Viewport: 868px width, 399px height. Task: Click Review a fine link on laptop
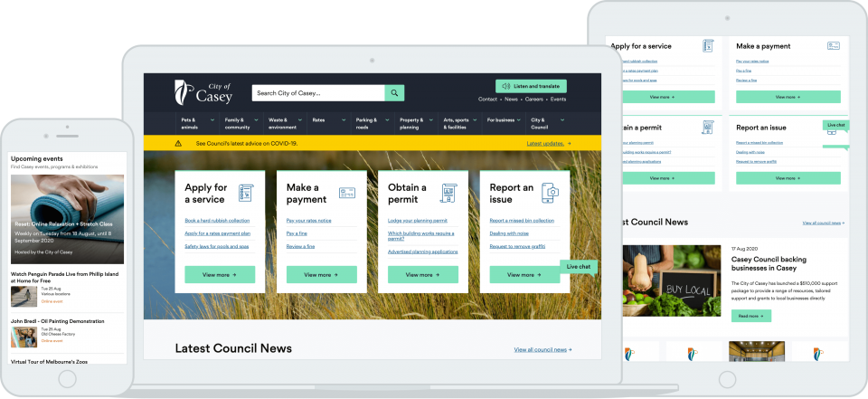tap(300, 246)
